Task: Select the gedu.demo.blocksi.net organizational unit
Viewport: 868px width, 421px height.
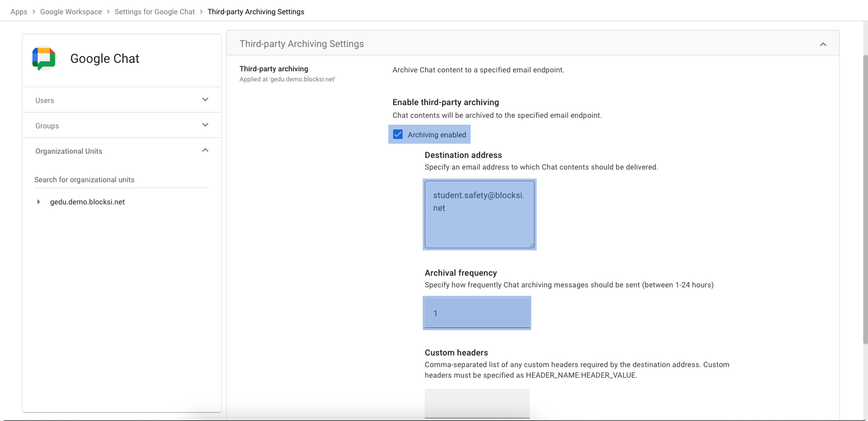Action: (x=88, y=202)
